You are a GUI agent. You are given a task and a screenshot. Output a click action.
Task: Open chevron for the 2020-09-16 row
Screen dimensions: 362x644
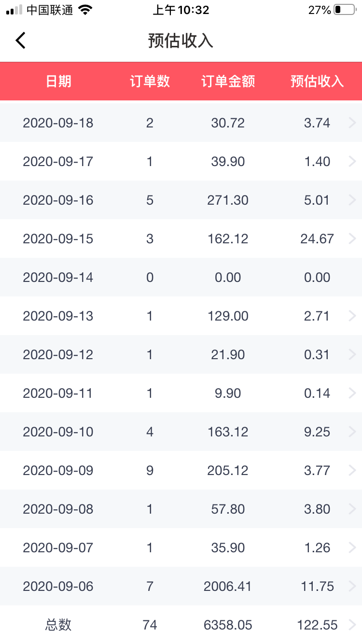pos(352,200)
